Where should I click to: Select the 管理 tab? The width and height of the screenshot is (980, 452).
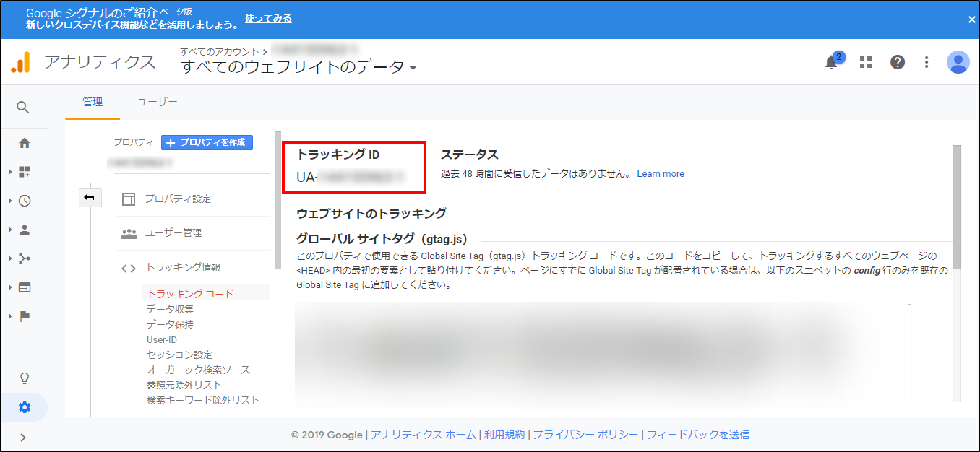point(93,102)
